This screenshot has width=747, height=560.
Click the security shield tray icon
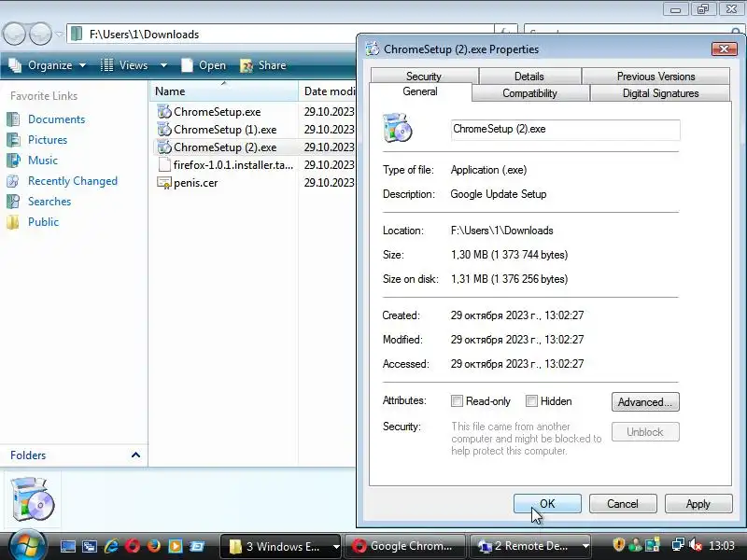618,545
